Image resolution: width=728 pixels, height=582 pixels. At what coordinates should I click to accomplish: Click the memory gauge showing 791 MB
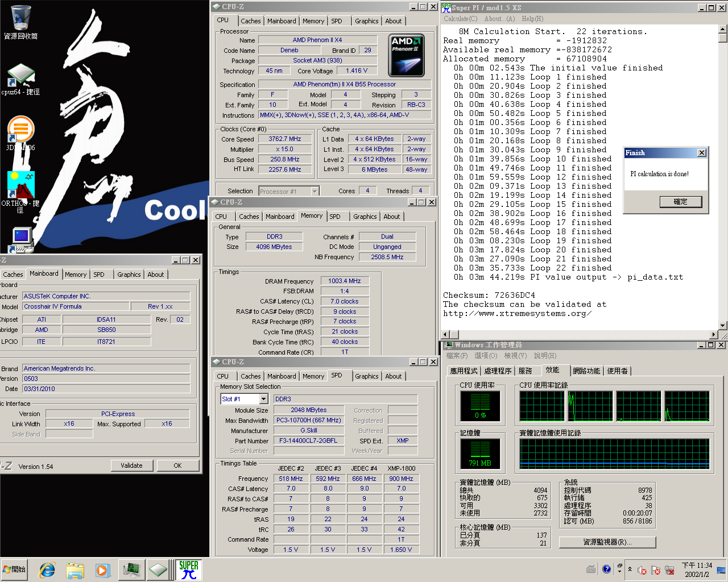(x=481, y=454)
